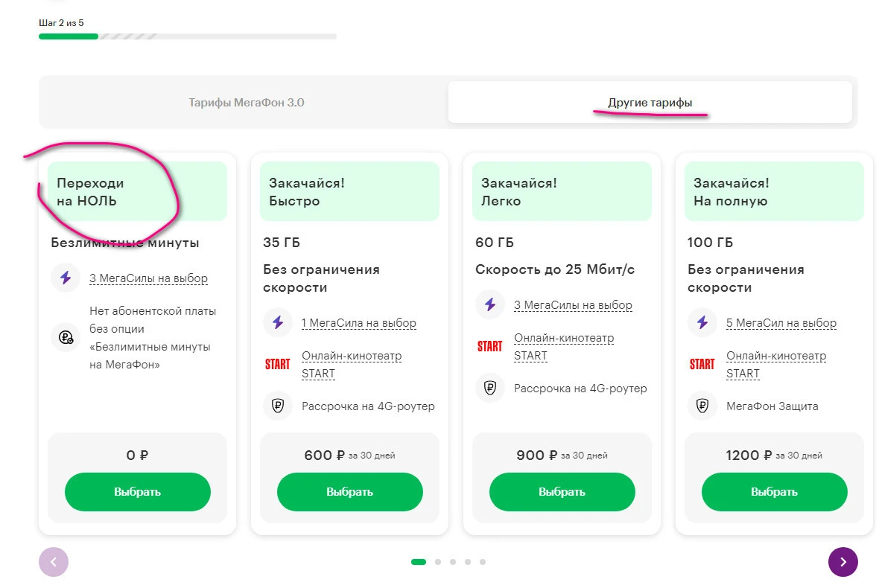Screen dimensions: 876x588
Task: Click the shield icon beside МегаФон Защита
Action: [702, 406]
